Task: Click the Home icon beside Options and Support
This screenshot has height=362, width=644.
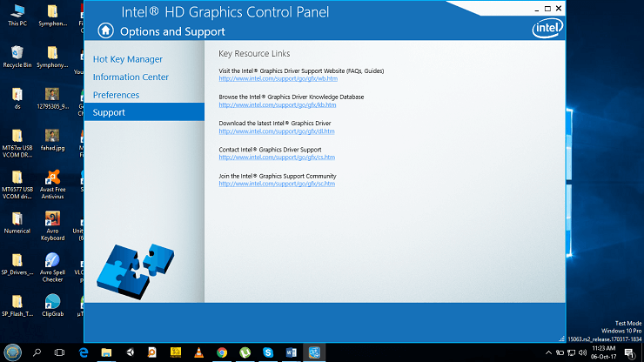Action: pos(105,30)
